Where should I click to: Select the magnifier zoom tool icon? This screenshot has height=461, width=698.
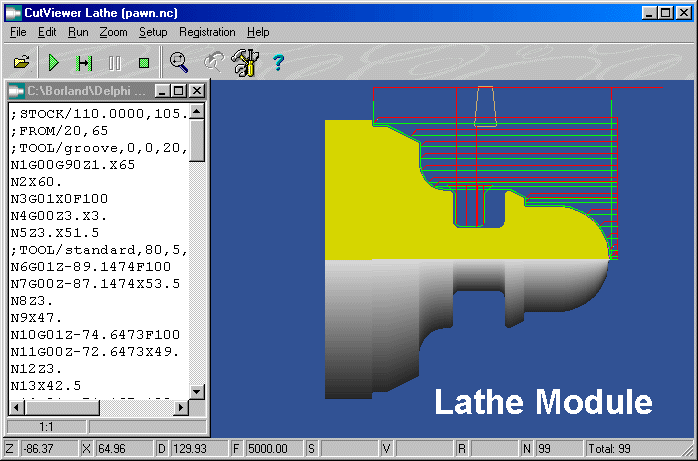pyautogui.click(x=179, y=62)
